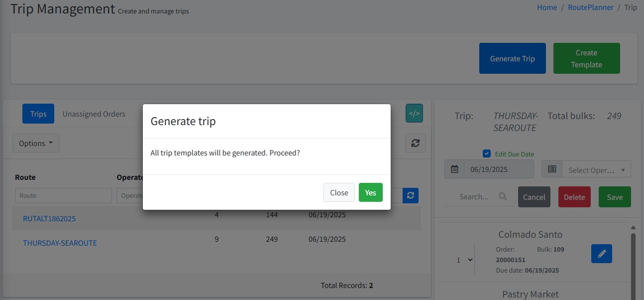Open the THURSDAY-SEAROUTE route link
This screenshot has width=644, height=300.
[x=60, y=243]
